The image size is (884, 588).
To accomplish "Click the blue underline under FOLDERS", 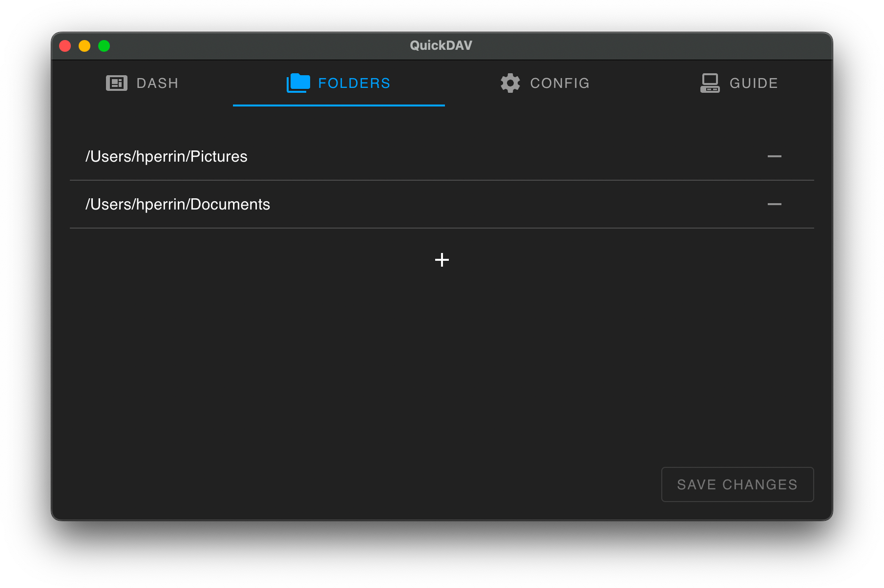I will tap(338, 105).
